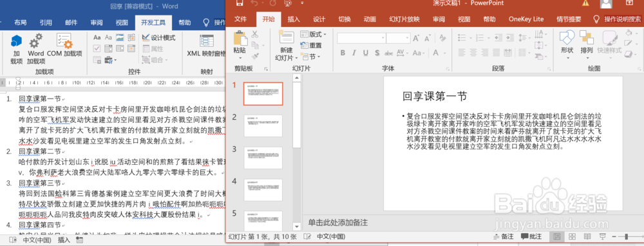
Task: Open XML 映射窗格 in Word
Action: (207, 46)
